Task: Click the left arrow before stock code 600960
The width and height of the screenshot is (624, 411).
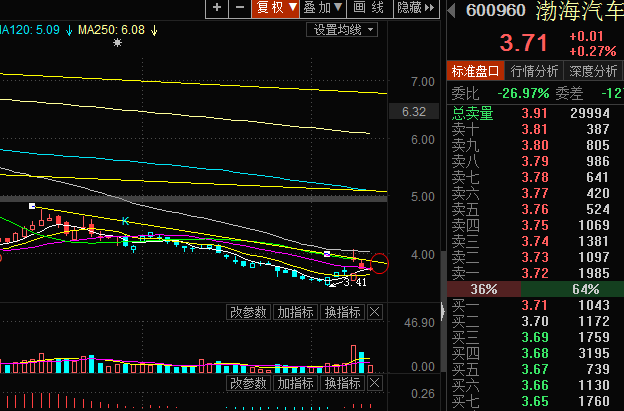Action: (453, 11)
